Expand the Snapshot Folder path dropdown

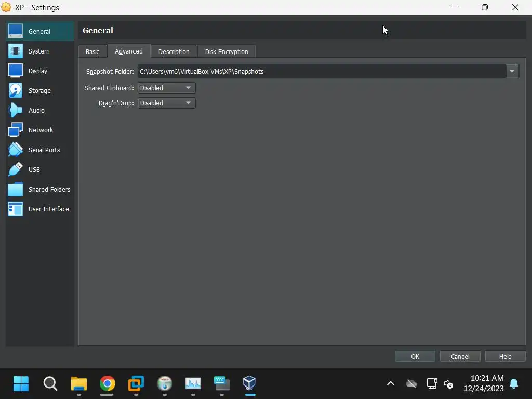[x=512, y=71]
